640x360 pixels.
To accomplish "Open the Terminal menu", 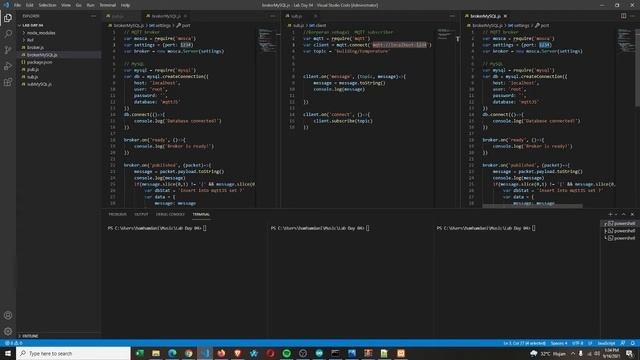I will point(108,5).
